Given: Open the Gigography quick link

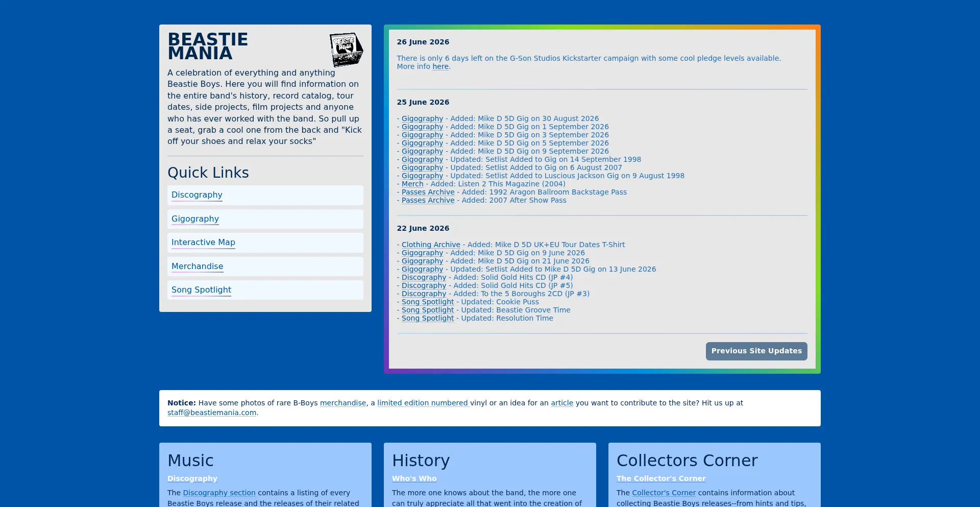Looking at the screenshot, I should point(195,219).
